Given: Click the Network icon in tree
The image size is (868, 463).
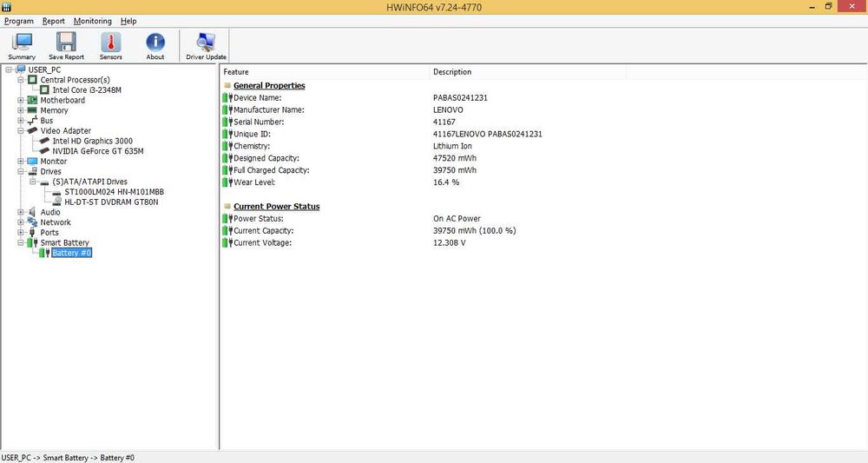Looking at the screenshot, I should [x=33, y=222].
